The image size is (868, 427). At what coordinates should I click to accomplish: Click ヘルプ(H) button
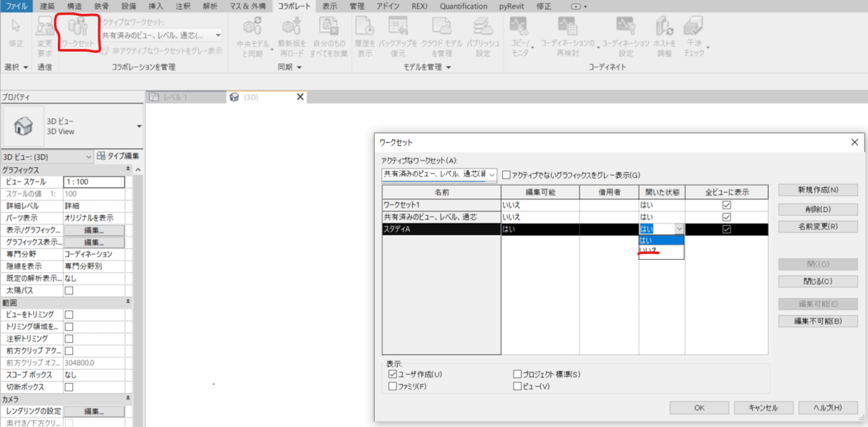click(827, 407)
